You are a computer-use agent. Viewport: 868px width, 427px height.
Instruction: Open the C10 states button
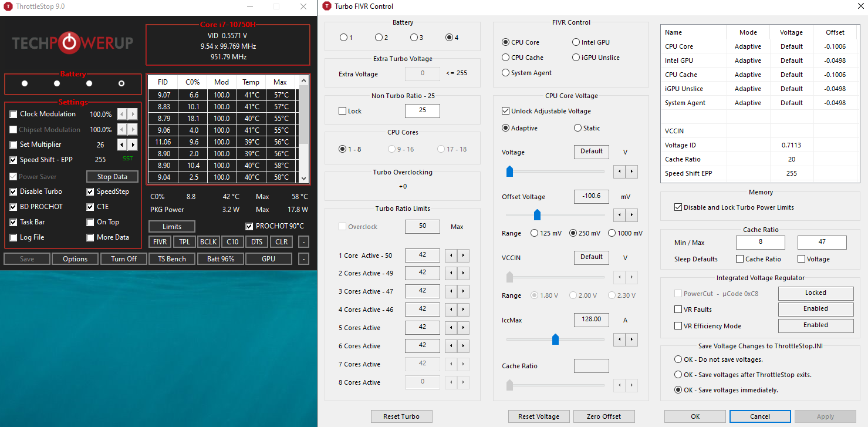(x=233, y=242)
